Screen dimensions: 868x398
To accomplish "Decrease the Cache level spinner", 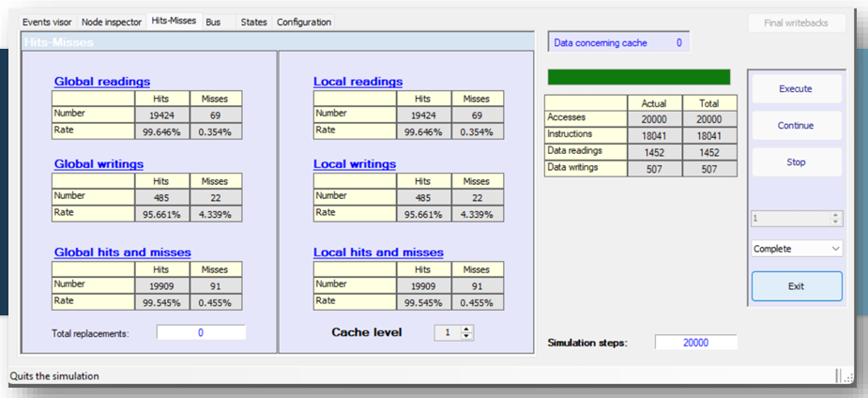I will pyautogui.click(x=466, y=336).
